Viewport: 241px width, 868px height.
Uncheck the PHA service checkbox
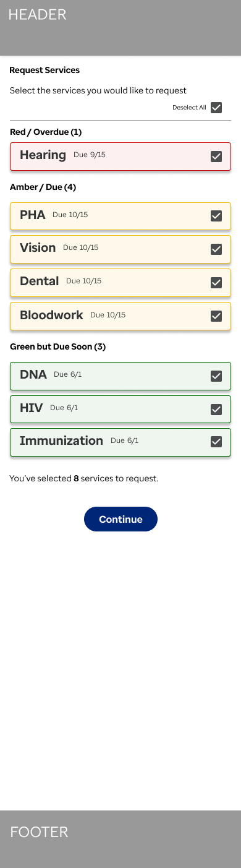click(x=216, y=216)
